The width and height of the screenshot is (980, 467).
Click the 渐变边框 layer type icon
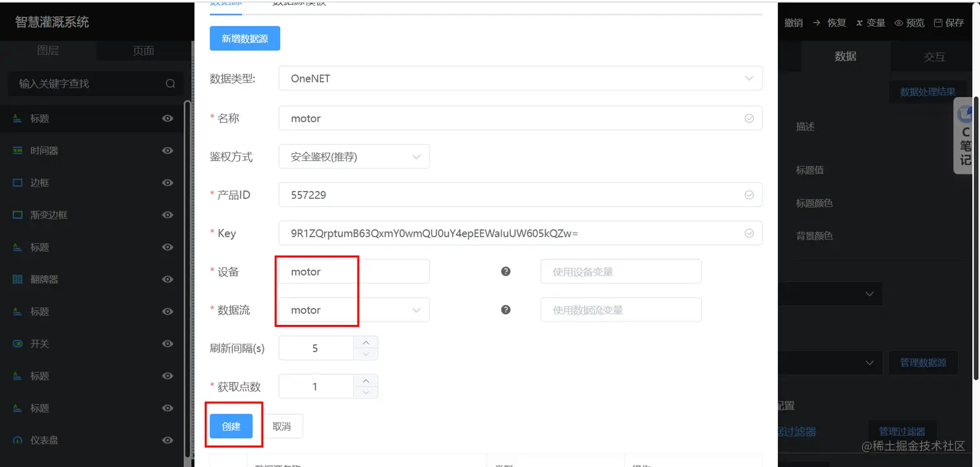[17, 215]
